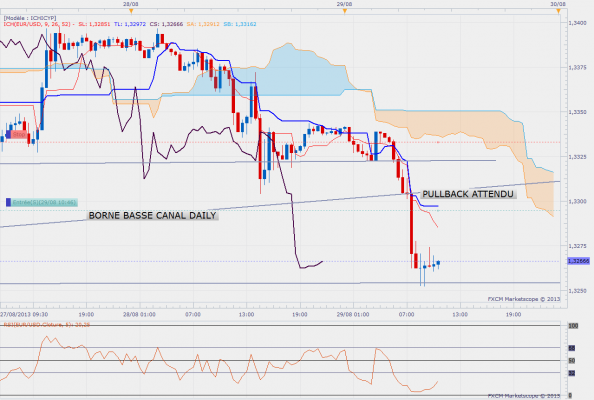This screenshot has width=594, height=400.
Task: Click the current price tag 1,32666
Action: click(x=578, y=261)
